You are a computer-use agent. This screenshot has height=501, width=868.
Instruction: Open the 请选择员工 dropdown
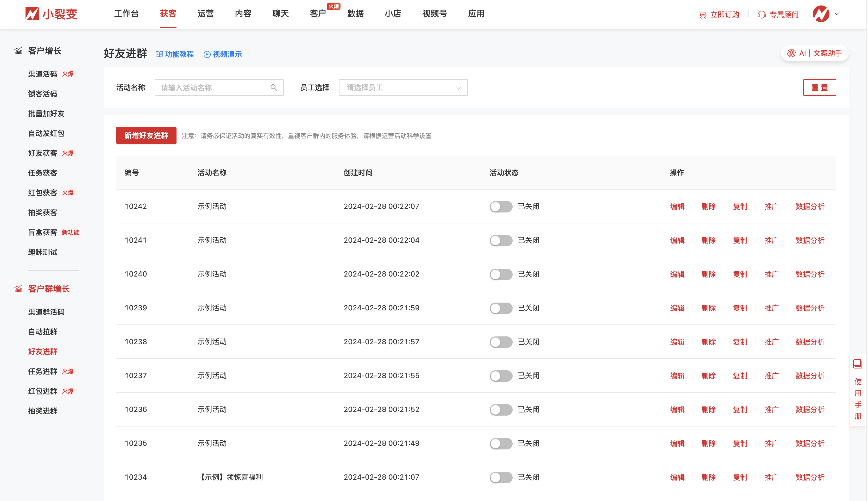pyautogui.click(x=403, y=87)
